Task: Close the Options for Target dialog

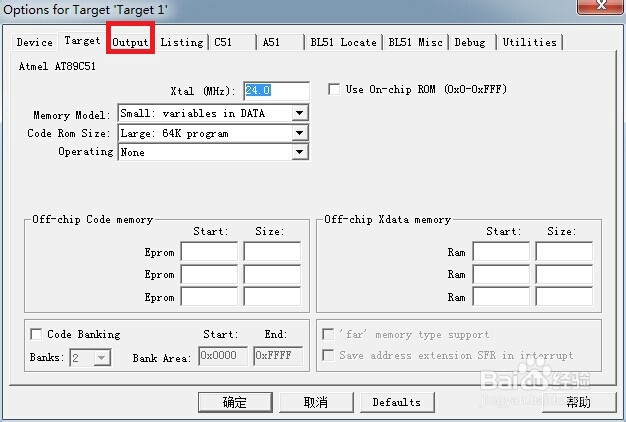Action: click(600, 6)
